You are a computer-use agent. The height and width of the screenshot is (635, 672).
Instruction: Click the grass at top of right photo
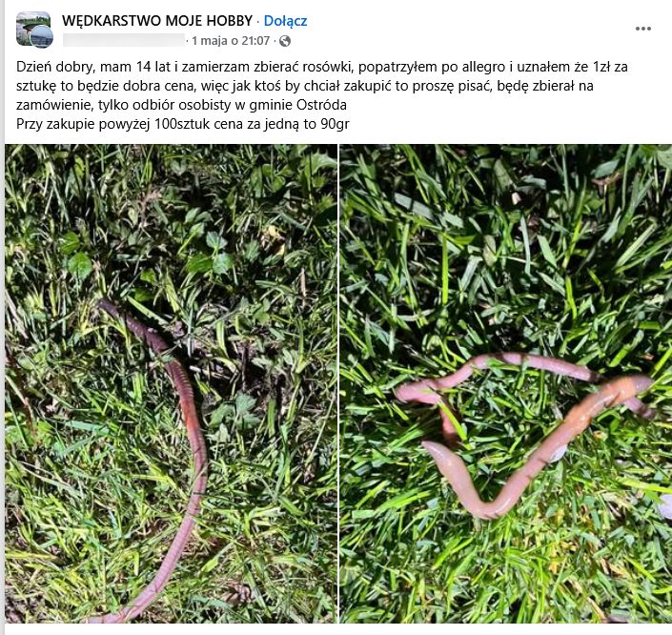(506, 206)
